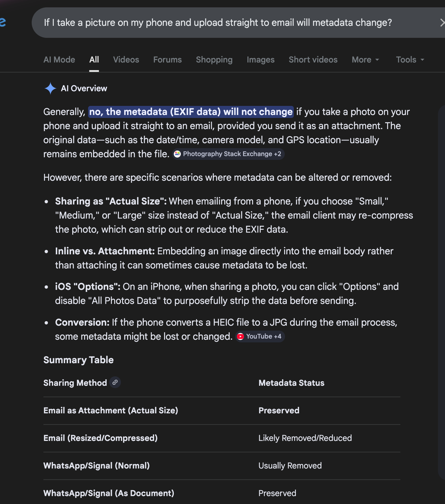Image resolution: width=445 pixels, height=504 pixels.
Task: Click the AI Overview sparkle icon
Action: pyautogui.click(x=50, y=88)
